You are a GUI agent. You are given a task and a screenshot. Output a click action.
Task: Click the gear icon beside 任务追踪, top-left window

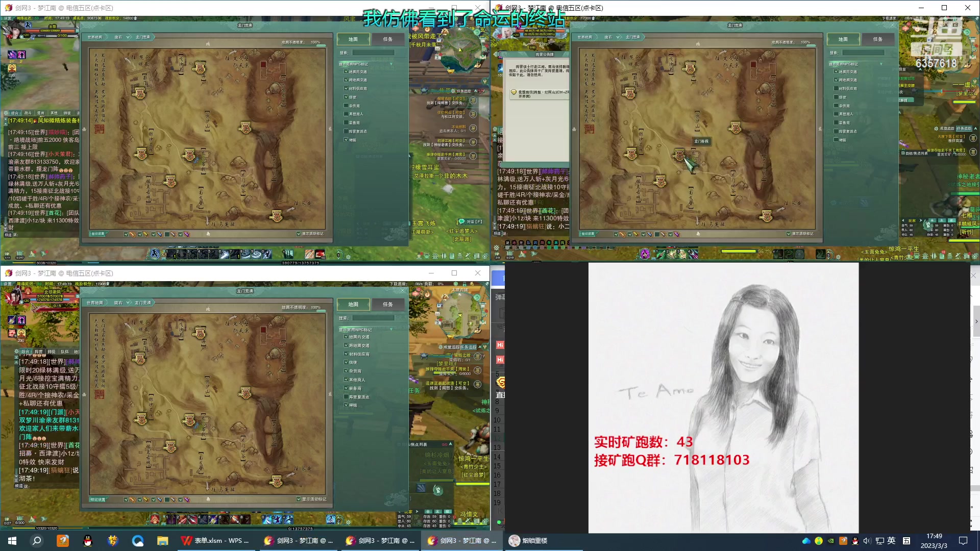(x=453, y=91)
